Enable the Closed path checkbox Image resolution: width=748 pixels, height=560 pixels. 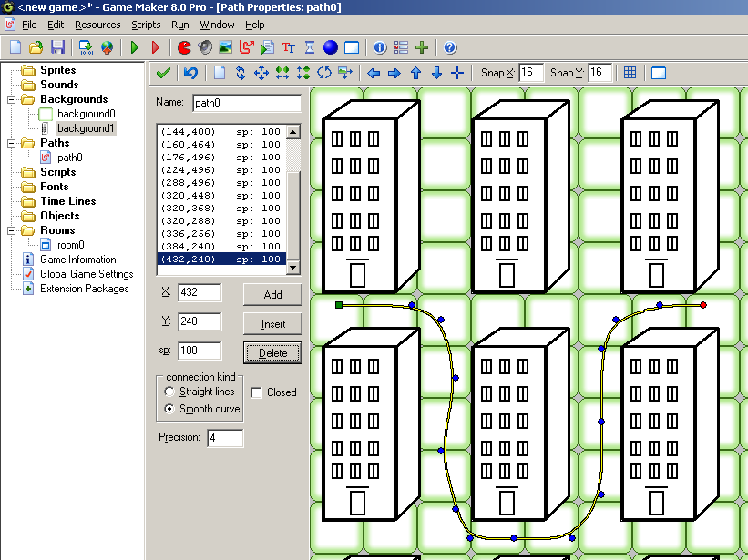click(x=257, y=392)
